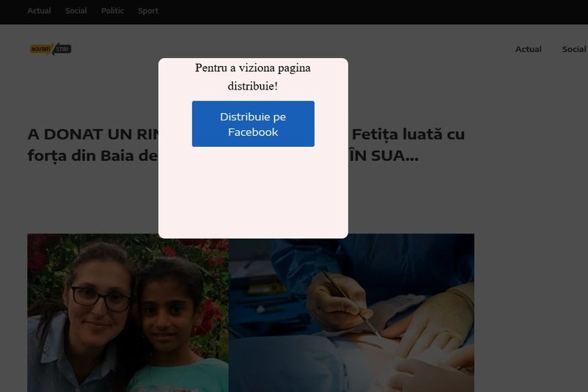Click the girl in the teal shirt
The width and height of the screenshot is (588, 392).
[x=176, y=323]
